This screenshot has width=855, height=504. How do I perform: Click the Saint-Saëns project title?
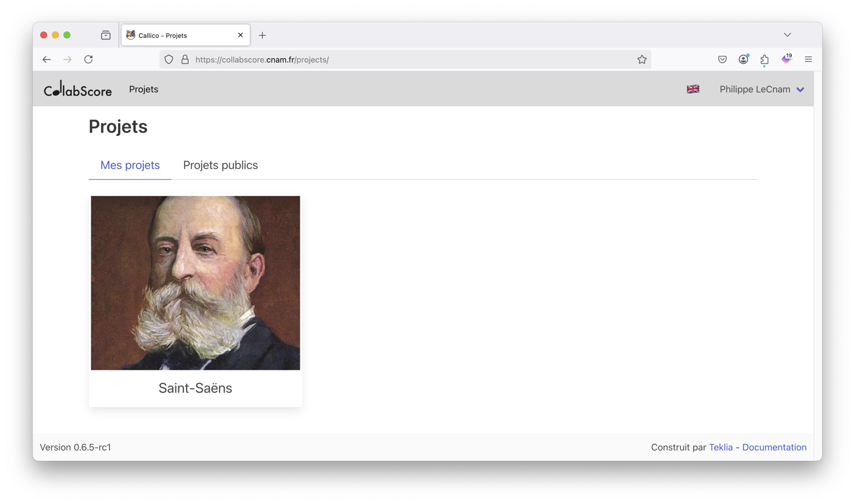(x=195, y=388)
